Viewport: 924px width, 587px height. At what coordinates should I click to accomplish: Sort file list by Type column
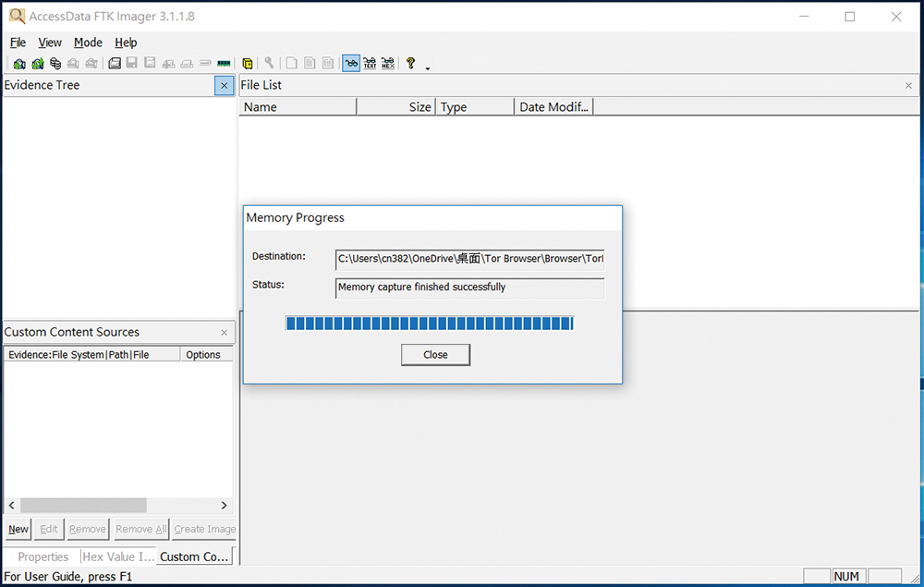click(475, 107)
